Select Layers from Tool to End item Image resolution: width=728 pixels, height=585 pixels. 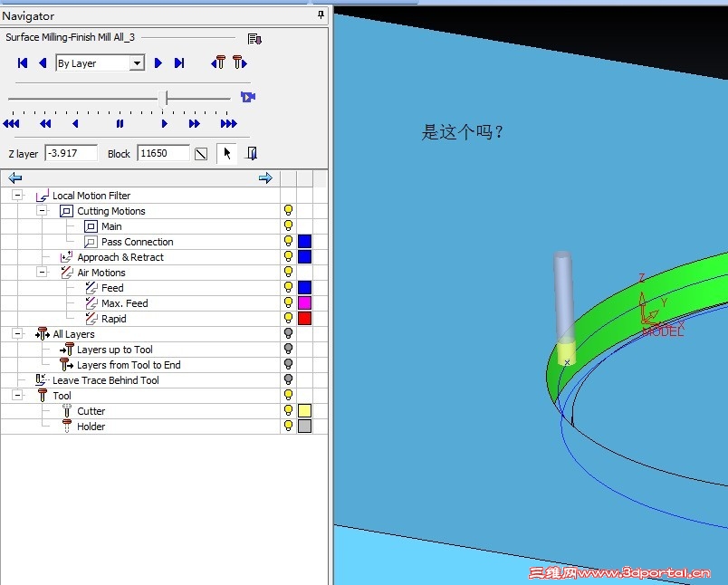click(129, 365)
